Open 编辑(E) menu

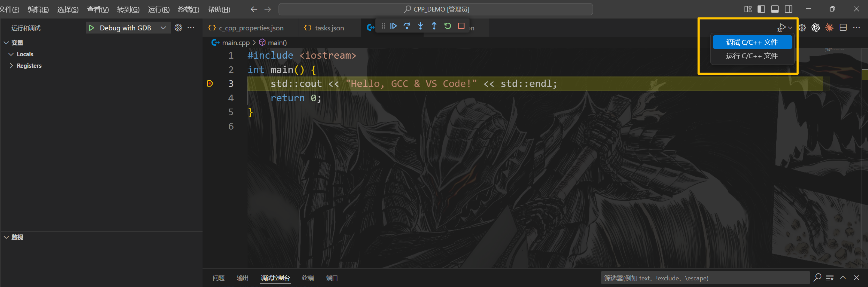(x=38, y=9)
